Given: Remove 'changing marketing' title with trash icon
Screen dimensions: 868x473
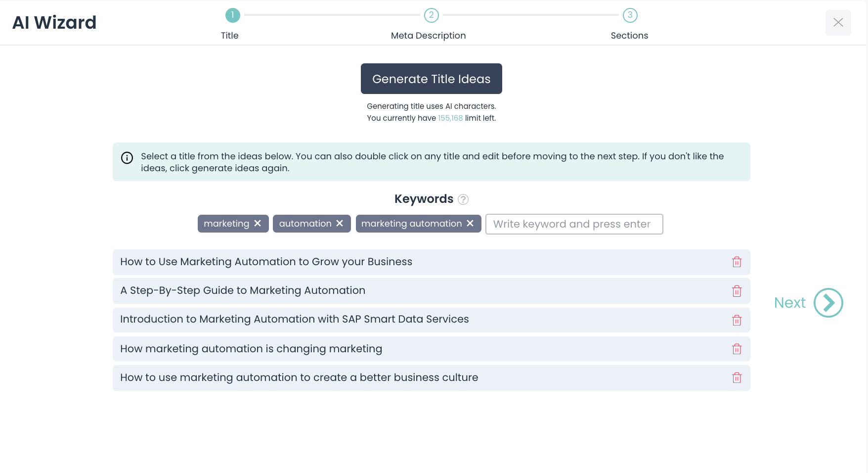Looking at the screenshot, I should (x=737, y=349).
